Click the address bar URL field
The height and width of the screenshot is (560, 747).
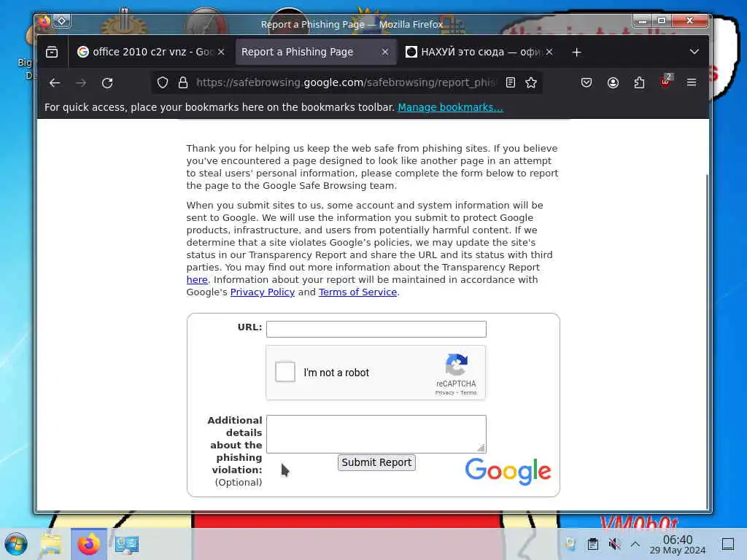(x=345, y=83)
